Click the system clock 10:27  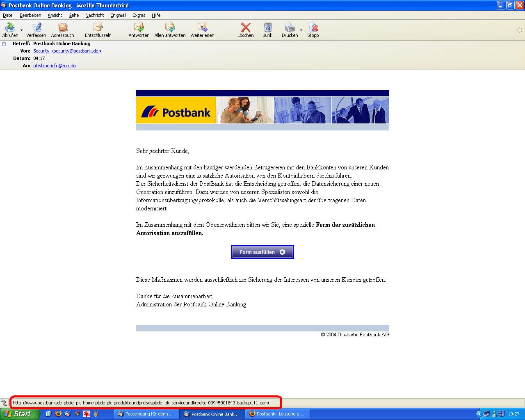(514, 414)
